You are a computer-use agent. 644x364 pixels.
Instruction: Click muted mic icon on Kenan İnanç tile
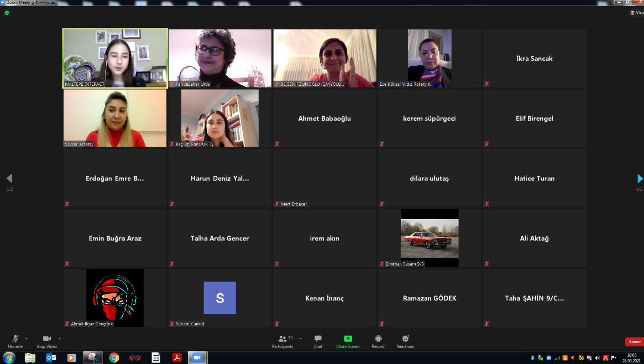277,323
